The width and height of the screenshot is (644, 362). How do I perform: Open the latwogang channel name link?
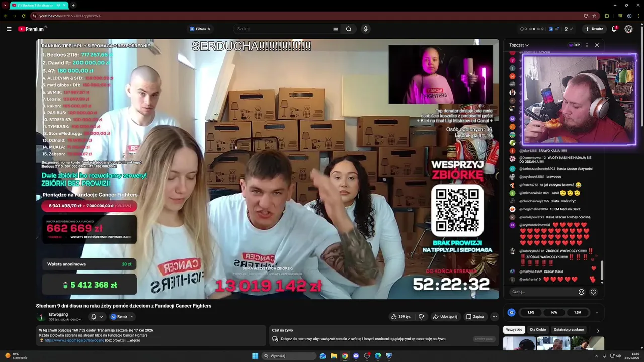click(58, 314)
